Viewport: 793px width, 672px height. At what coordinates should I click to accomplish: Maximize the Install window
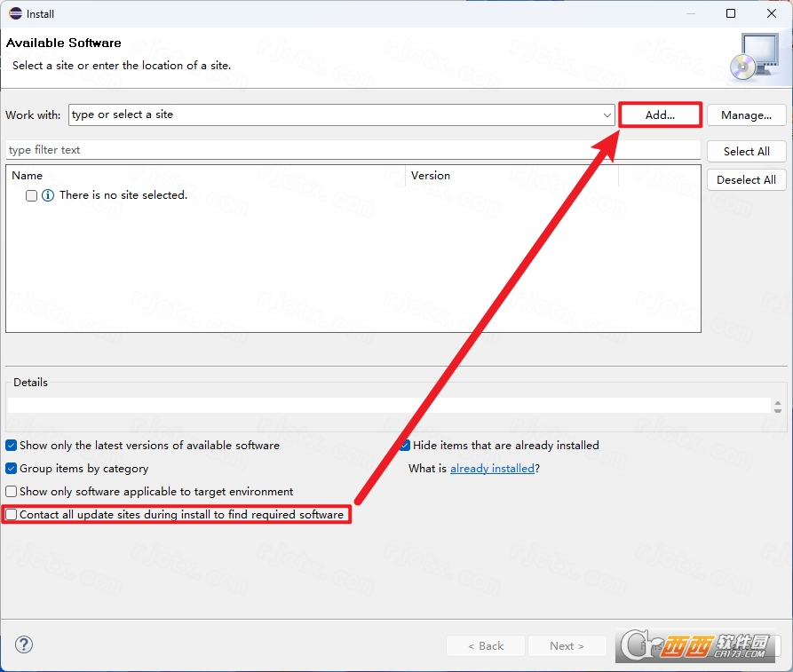pos(731,13)
